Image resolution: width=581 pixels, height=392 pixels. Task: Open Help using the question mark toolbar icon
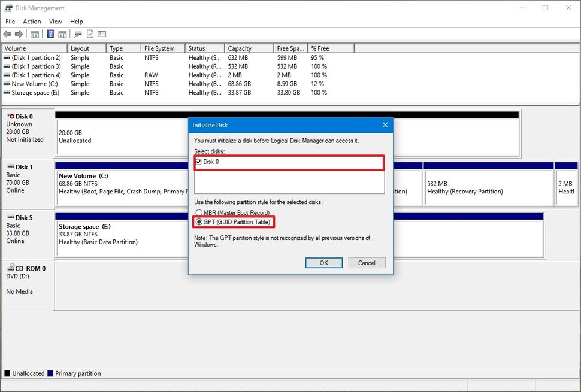click(x=51, y=34)
